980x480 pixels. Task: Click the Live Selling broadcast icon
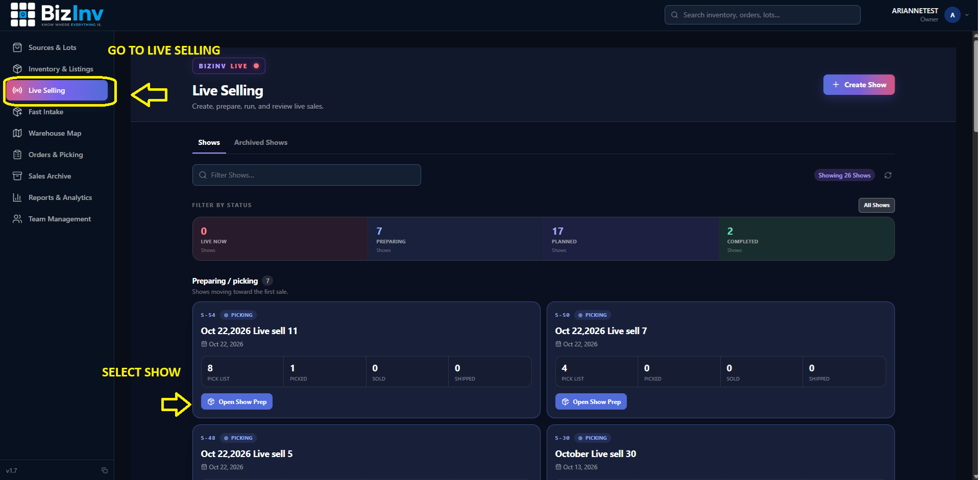17,90
